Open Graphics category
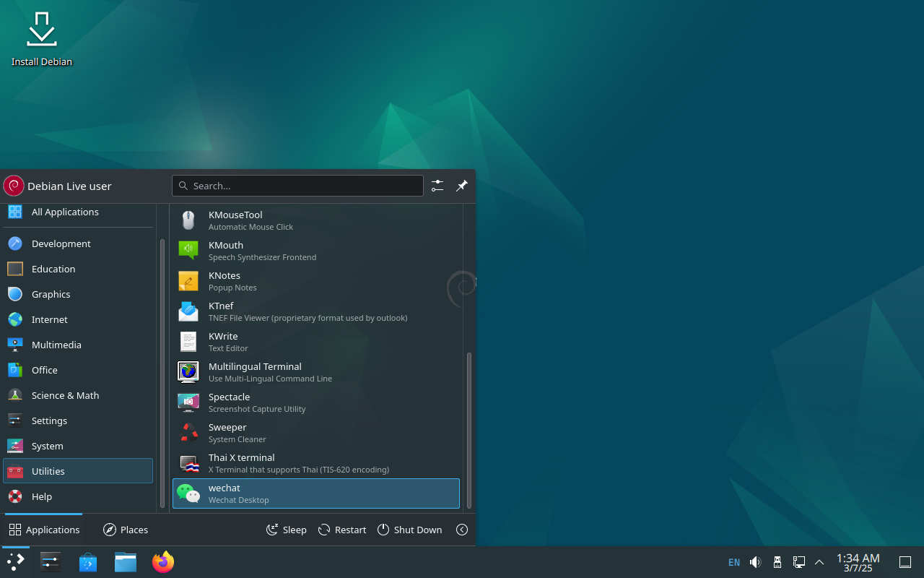This screenshot has width=924, height=578. [78, 294]
